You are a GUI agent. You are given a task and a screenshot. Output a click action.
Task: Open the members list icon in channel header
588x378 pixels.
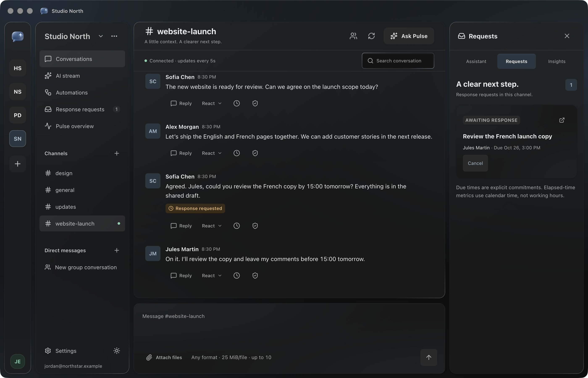[353, 36]
